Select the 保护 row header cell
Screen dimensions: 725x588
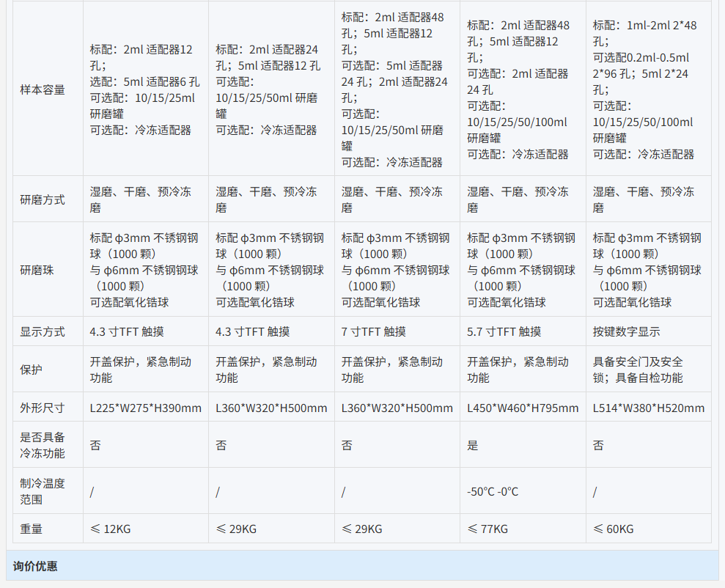tap(32, 370)
